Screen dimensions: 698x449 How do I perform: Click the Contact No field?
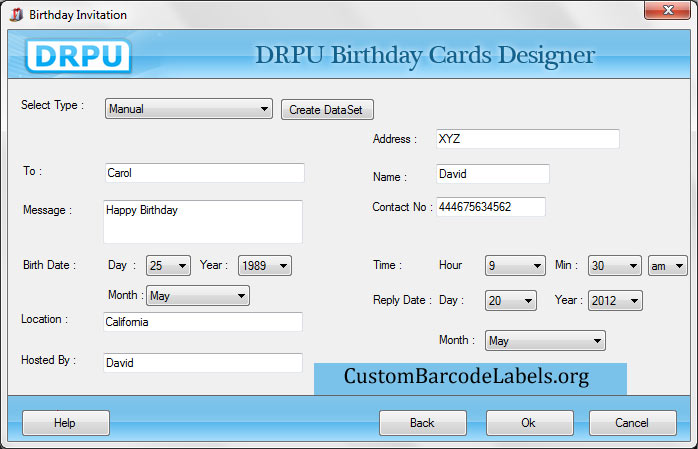tap(491, 207)
